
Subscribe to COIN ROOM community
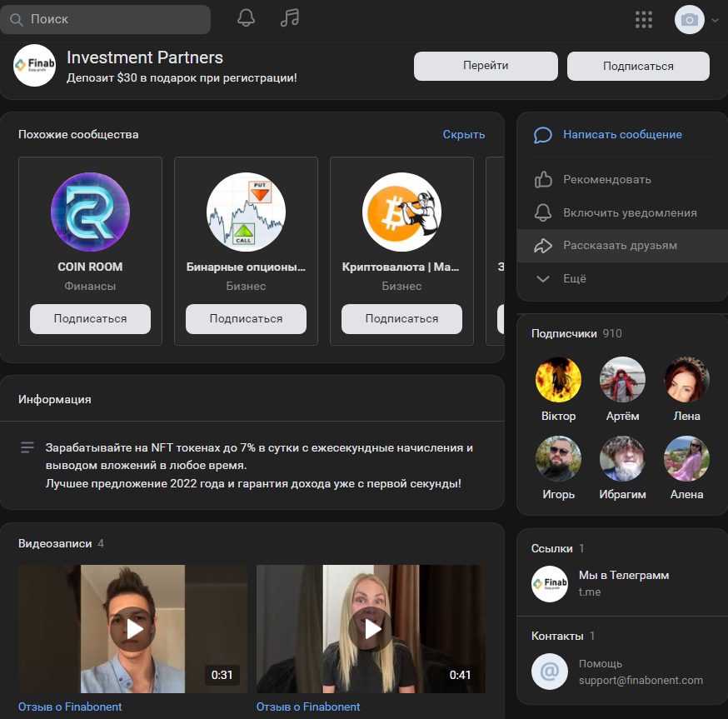(x=90, y=318)
